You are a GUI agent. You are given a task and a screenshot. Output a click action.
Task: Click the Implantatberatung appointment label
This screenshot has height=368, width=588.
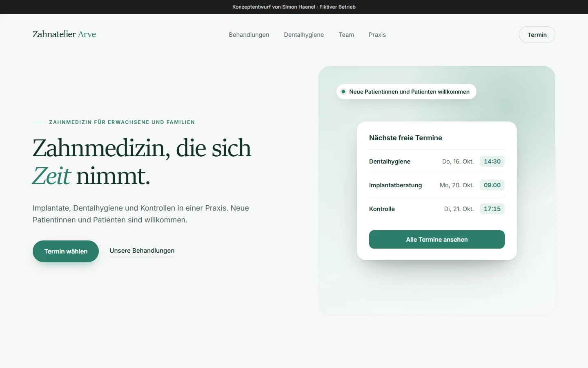395,185
